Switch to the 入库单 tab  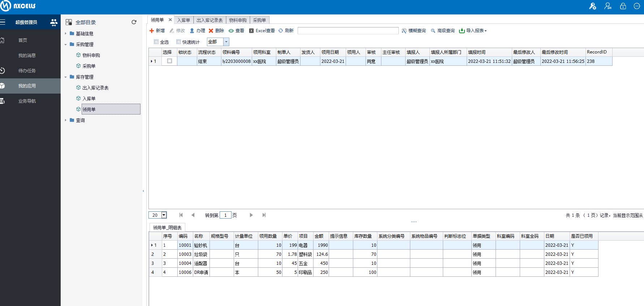coord(183,20)
